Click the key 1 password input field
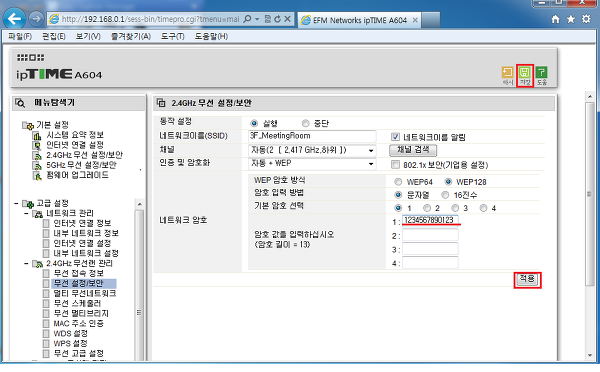The image size is (600, 372). [430, 220]
